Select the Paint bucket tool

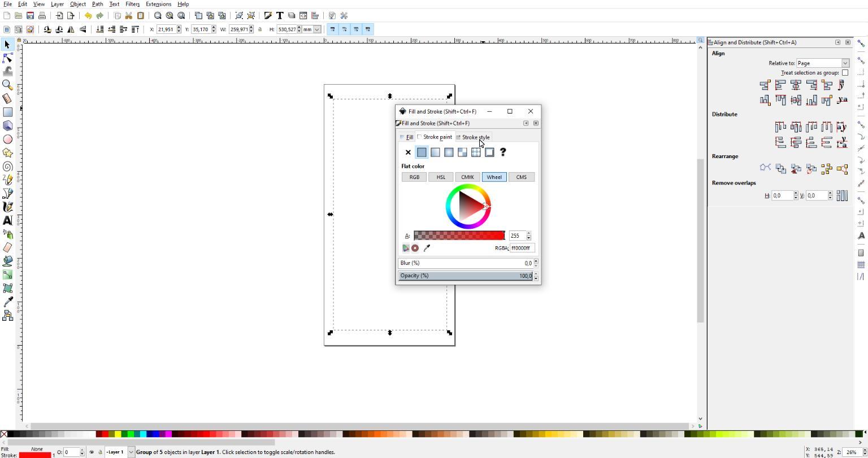(x=7, y=261)
